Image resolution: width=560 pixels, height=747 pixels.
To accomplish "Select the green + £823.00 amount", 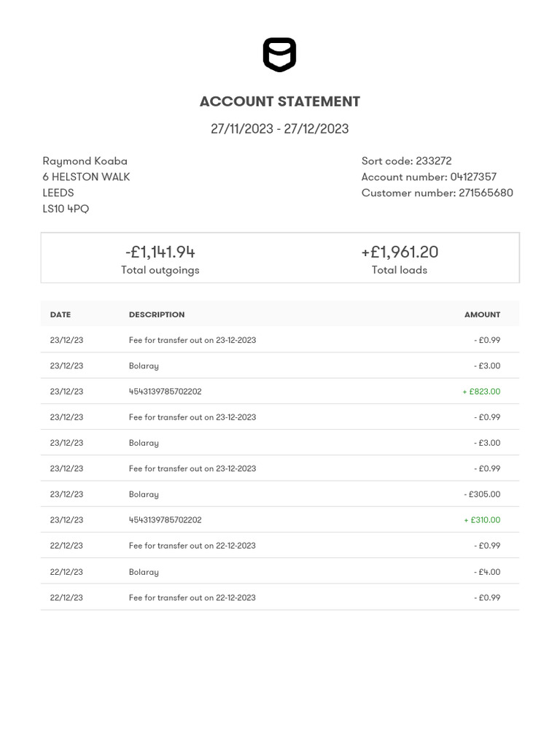I will (481, 392).
